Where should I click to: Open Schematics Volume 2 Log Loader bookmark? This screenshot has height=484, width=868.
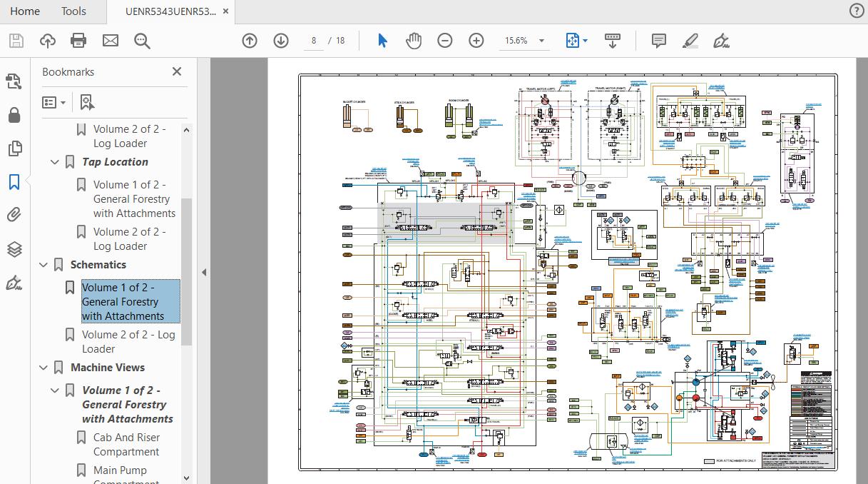tap(128, 341)
